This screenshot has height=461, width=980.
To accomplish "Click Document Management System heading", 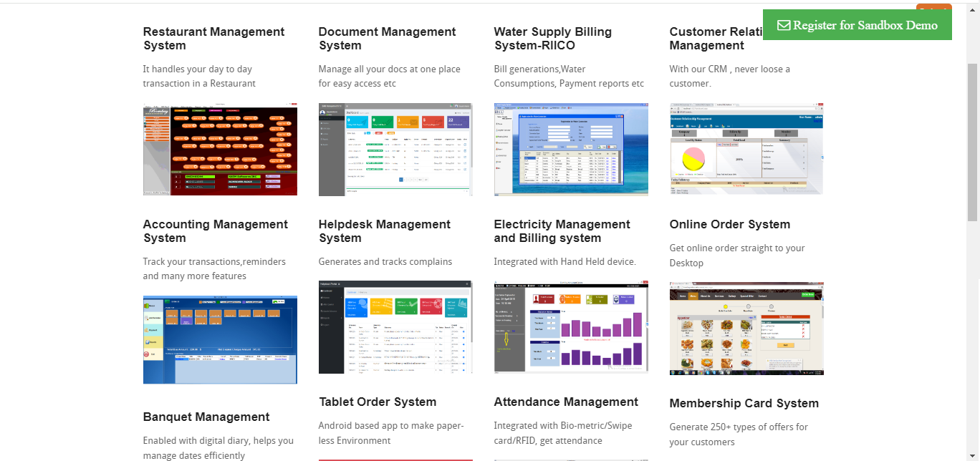I will pyautogui.click(x=387, y=39).
